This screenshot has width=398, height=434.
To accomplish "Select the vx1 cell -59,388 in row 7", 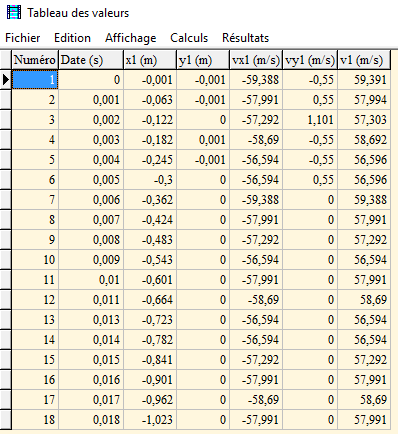I will 256,200.
